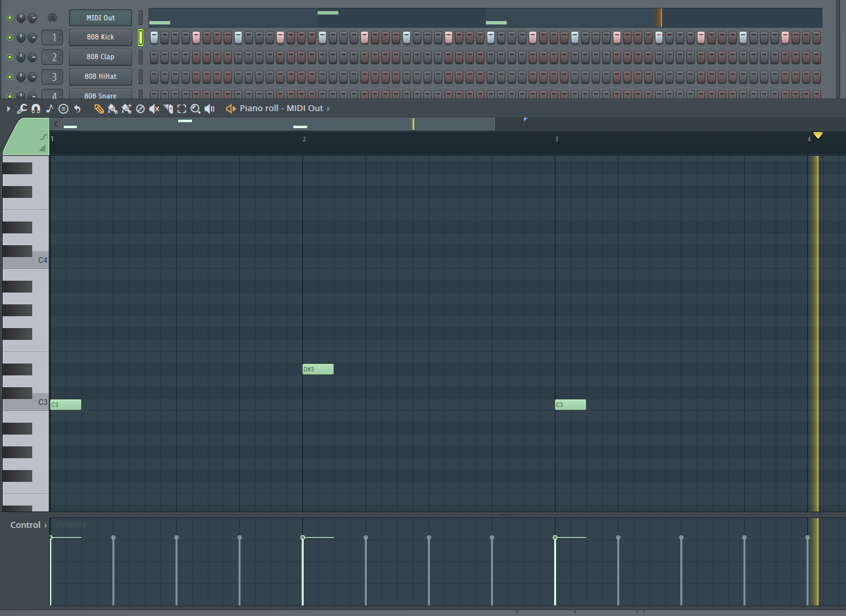Toggle the channel select indicator for 808 Clap
This screenshot has width=846, height=616.
[141, 57]
